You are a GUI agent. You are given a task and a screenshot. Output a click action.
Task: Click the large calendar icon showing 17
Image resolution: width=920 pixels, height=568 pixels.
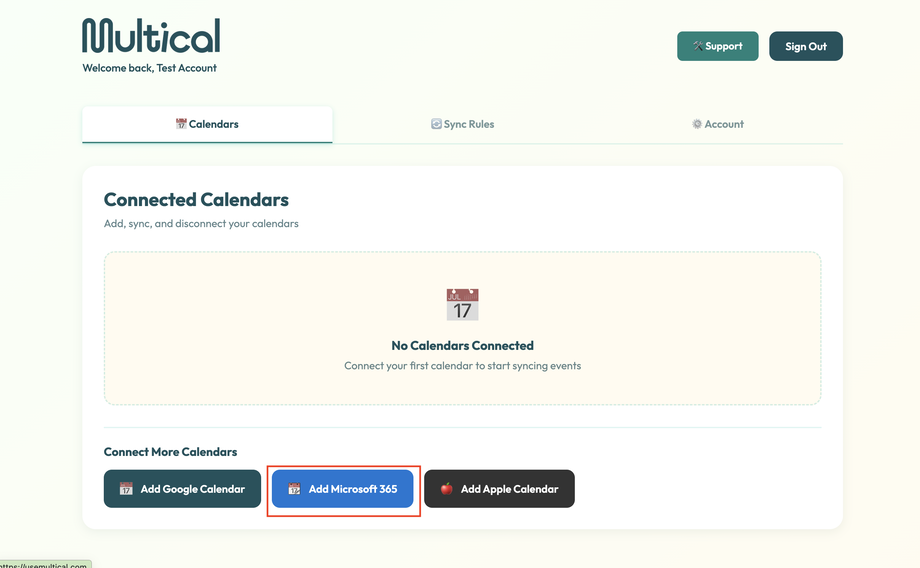[462, 304]
